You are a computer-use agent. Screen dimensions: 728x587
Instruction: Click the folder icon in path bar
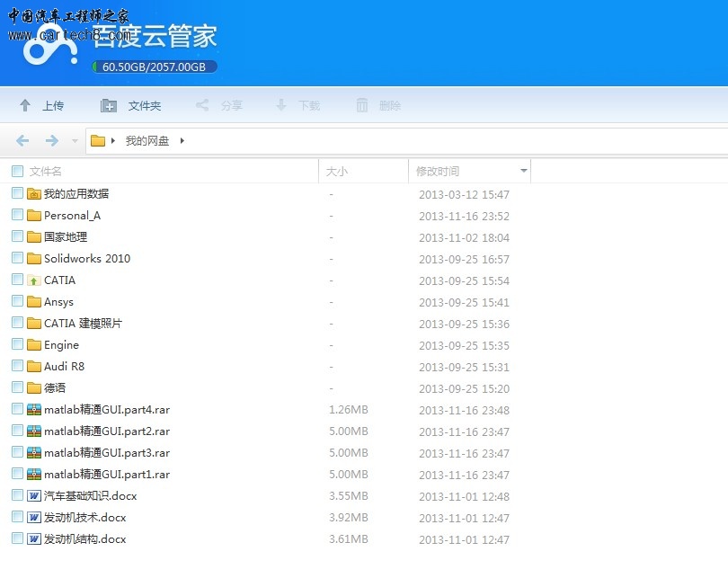(97, 140)
